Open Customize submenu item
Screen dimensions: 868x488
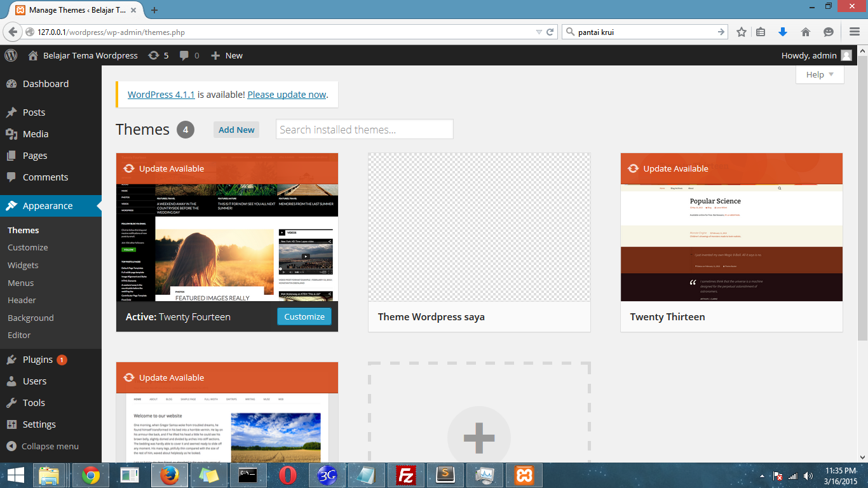tap(28, 247)
